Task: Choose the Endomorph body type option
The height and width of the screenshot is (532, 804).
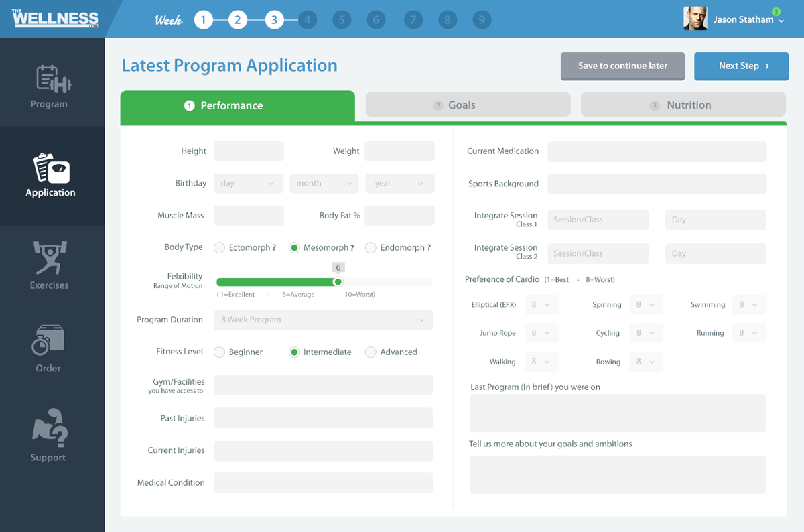Action: (371, 248)
